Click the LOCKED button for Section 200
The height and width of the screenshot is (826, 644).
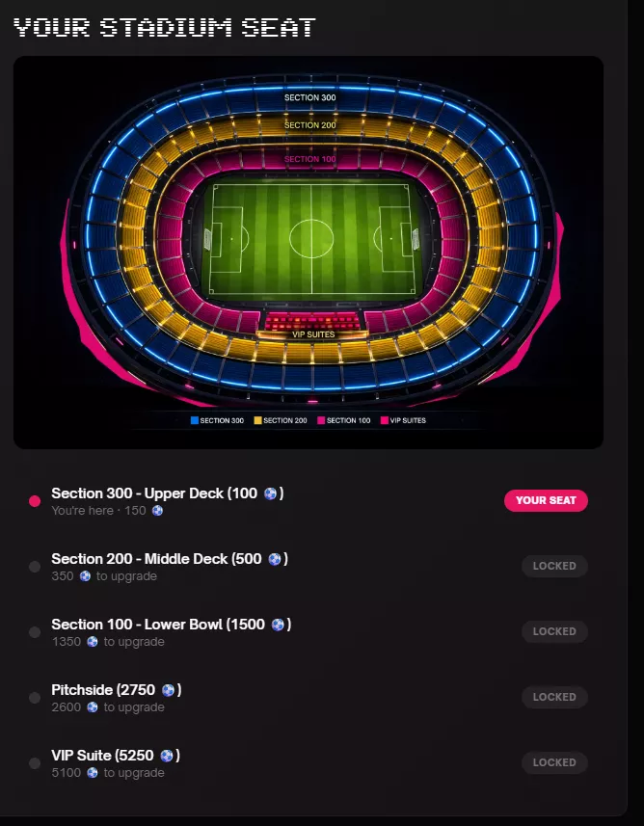tap(554, 566)
